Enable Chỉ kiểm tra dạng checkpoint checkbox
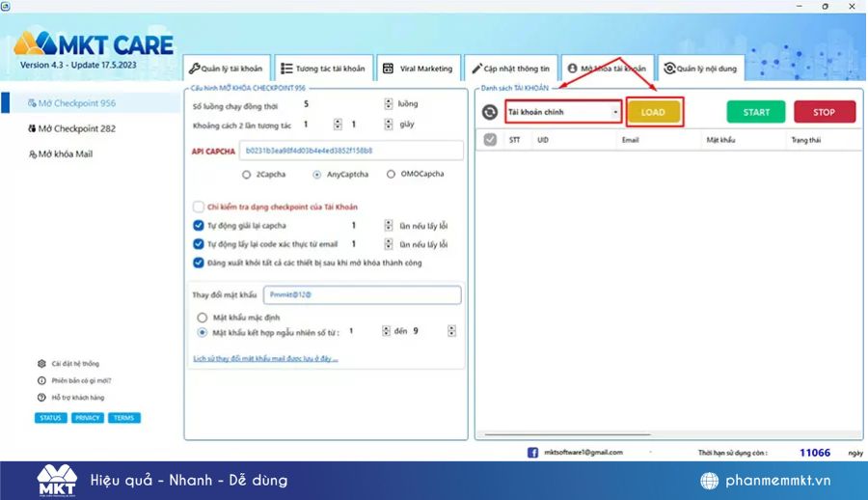Screen dimensions: 868x500 198,207
